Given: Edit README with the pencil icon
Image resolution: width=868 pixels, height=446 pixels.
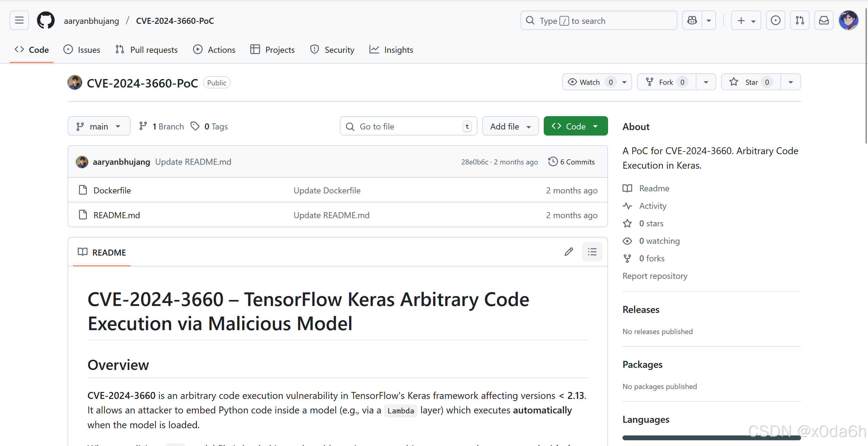Looking at the screenshot, I should [569, 252].
